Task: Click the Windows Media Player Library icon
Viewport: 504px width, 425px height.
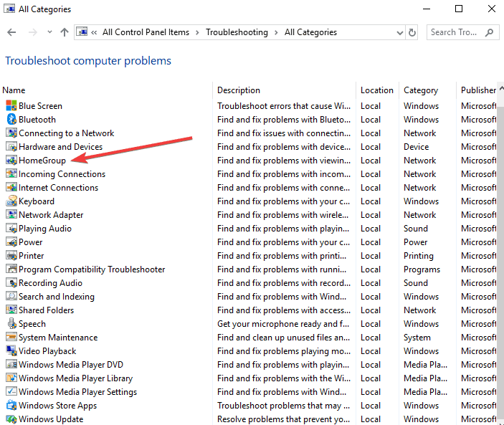Action: [11, 378]
